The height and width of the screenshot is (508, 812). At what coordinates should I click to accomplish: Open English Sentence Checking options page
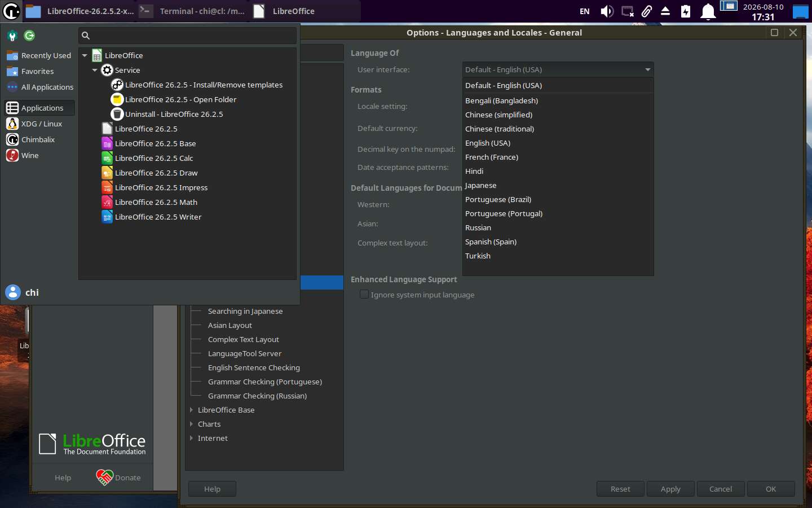(254, 367)
